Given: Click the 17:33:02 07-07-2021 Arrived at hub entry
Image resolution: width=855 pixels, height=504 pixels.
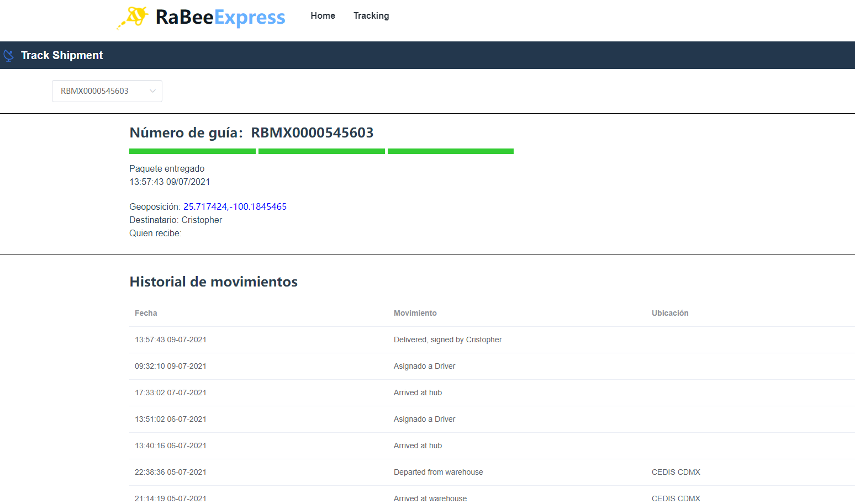Looking at the screenshot, I should (418, 392).
